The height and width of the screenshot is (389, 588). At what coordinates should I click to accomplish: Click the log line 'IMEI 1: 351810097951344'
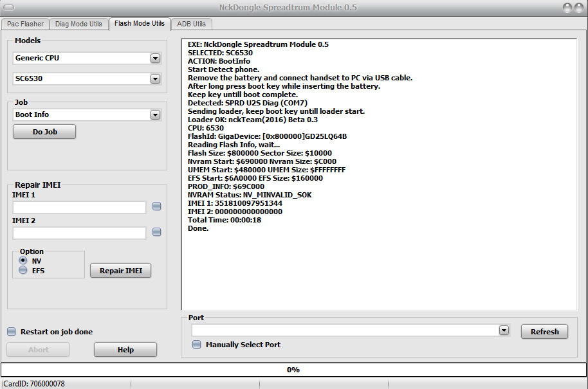pos(235,203)
